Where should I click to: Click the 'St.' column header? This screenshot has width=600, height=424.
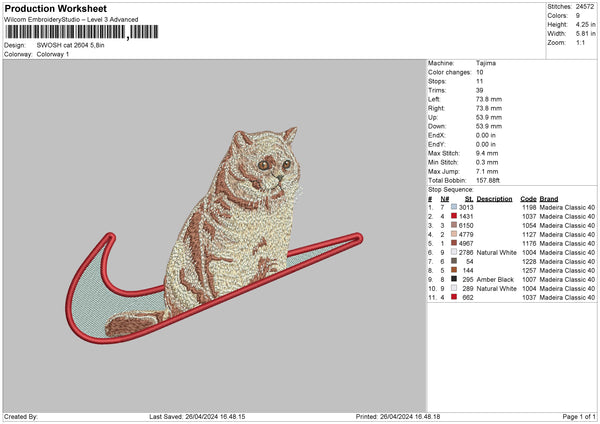point(469,199)
